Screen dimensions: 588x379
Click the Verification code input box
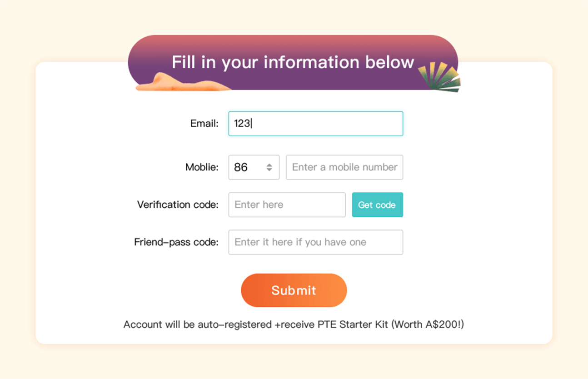(287, 205)
